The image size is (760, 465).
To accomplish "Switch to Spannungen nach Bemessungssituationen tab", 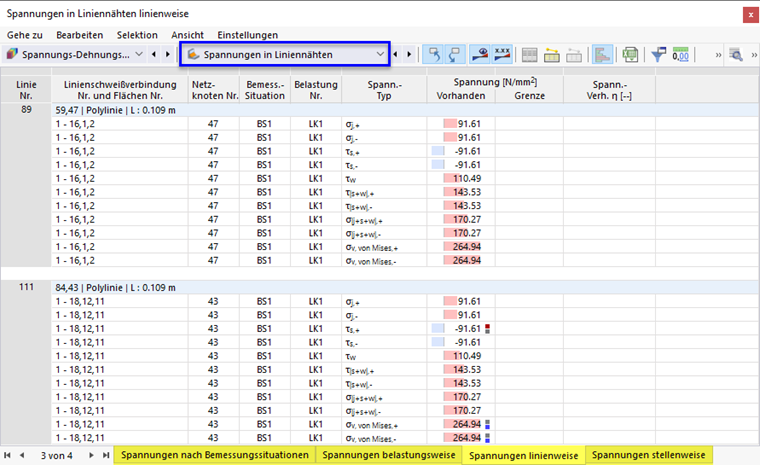I will (x=215, y=455).
